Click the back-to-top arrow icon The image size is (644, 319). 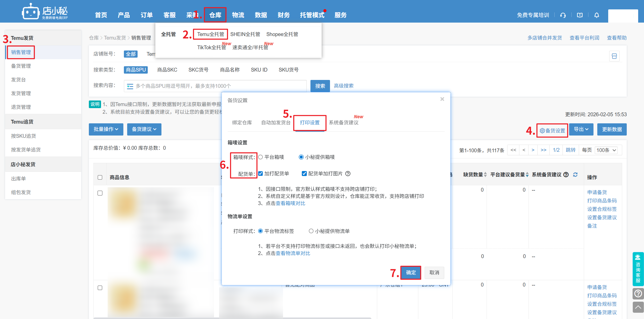click(x=638, y=307)
